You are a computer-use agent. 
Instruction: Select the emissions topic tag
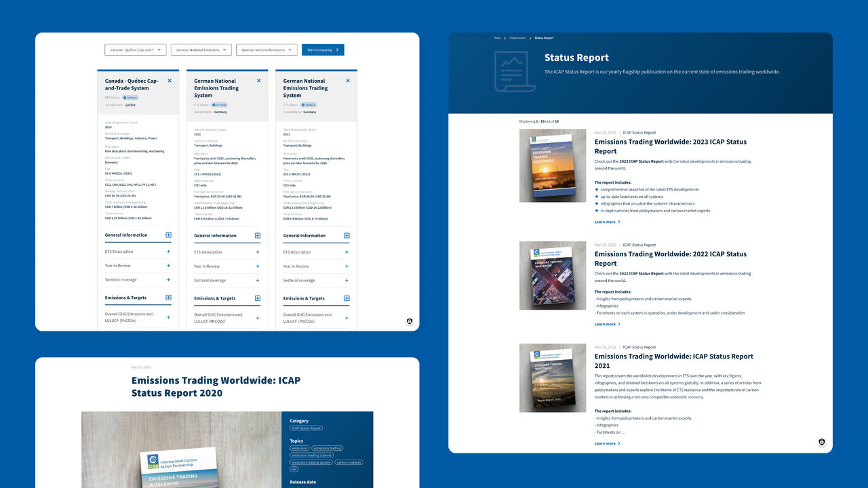point(300,448)
